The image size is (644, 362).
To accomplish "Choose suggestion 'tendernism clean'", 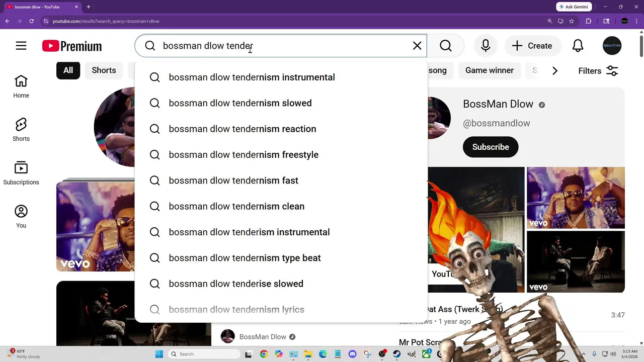I will (x=281, y=206).
